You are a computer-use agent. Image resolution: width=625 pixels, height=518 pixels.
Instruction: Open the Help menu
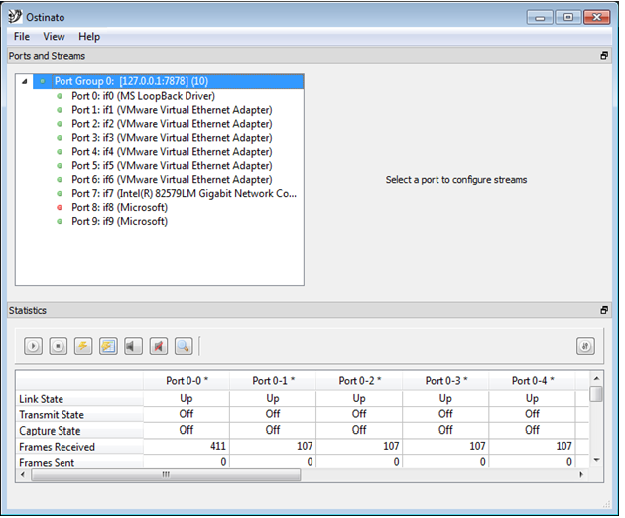click(89, 37)
